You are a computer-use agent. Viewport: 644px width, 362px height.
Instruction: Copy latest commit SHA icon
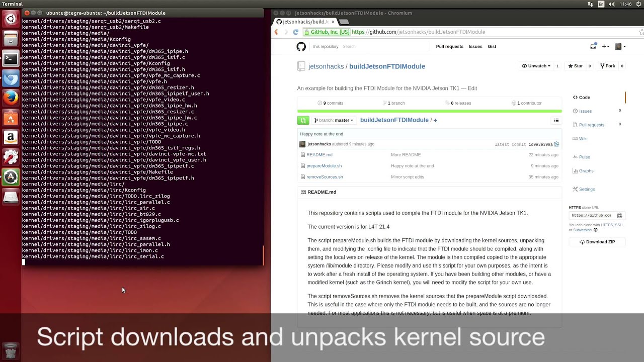(556, 144)
